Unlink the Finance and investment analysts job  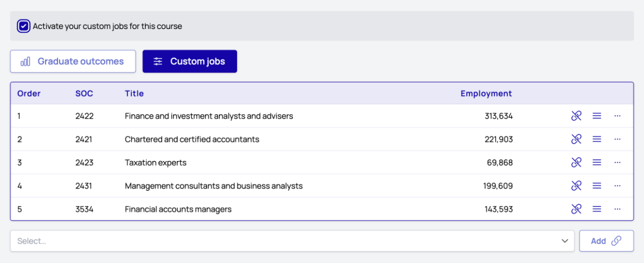576,116
